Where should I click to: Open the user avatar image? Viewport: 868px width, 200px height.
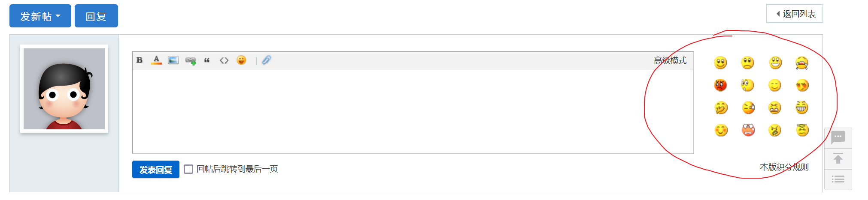tap(64, 89)
